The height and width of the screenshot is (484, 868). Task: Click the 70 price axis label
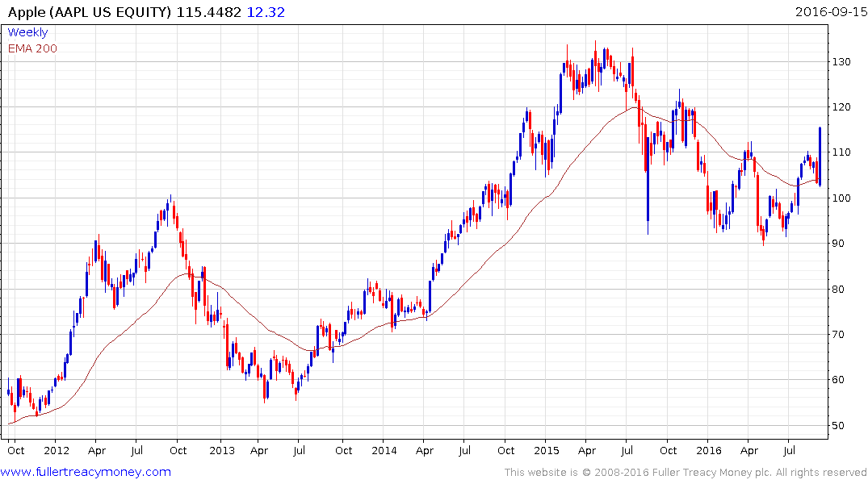click(837, 334)
